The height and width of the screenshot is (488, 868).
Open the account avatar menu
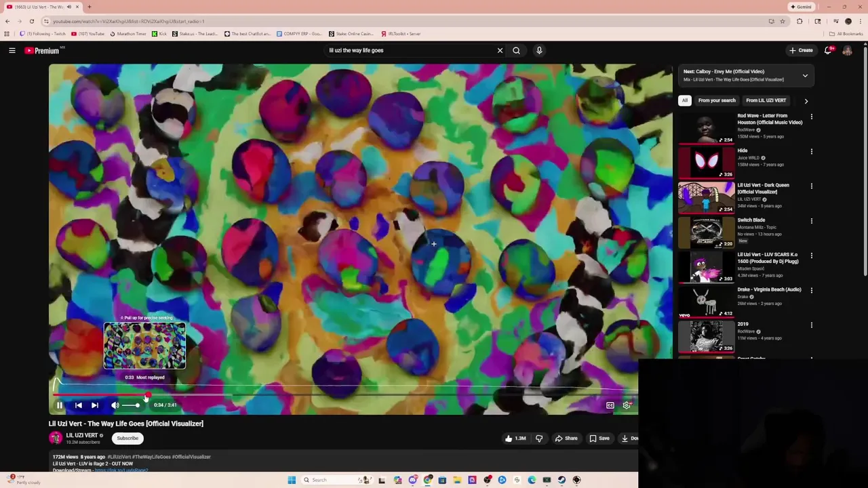tap(847, 51)
